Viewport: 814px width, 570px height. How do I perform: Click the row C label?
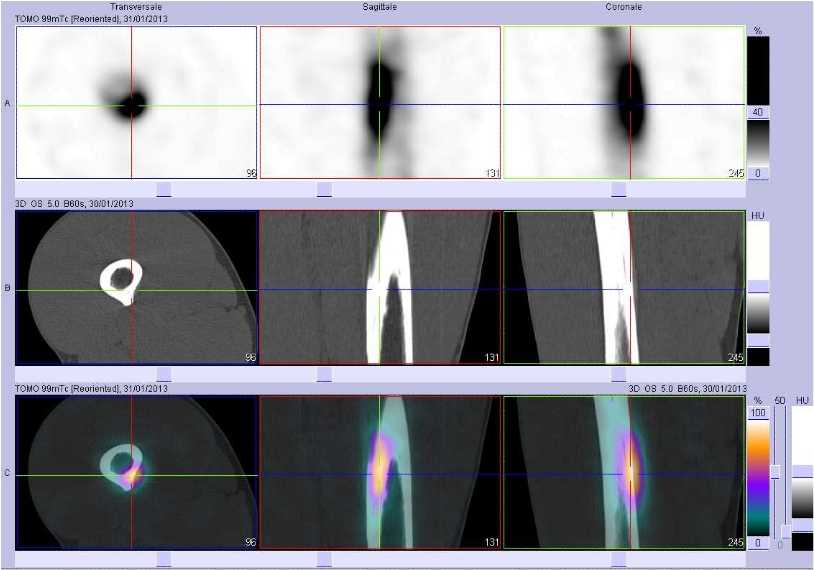(x=7, y=473)
